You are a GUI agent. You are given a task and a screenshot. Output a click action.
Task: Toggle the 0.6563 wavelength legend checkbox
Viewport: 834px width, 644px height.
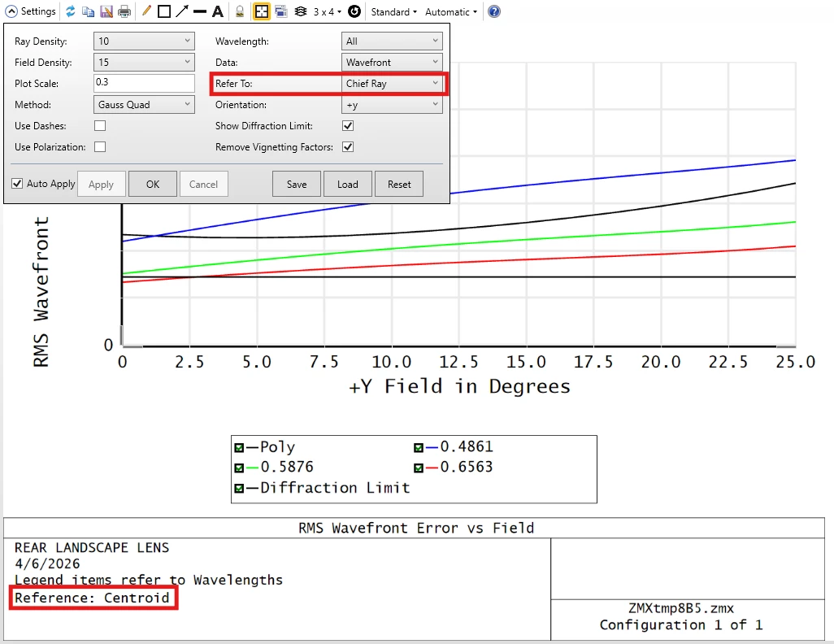(x=419, y=468)
